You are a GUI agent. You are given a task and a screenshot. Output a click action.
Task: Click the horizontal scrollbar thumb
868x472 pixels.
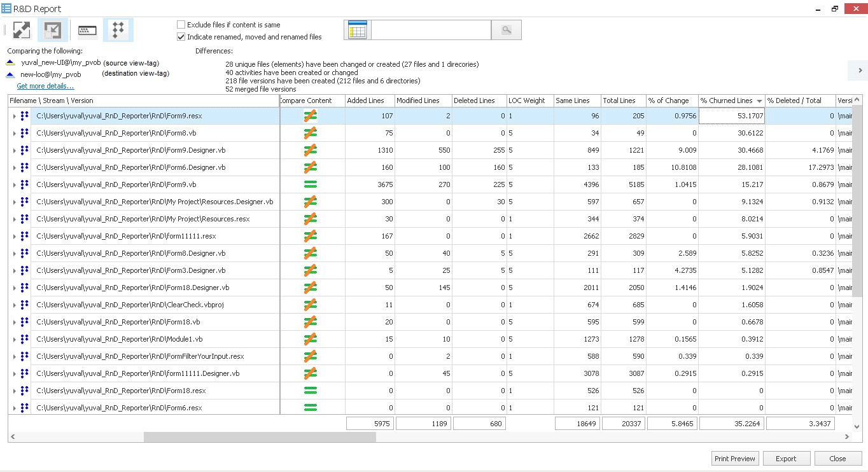click(x=260, y=437)
